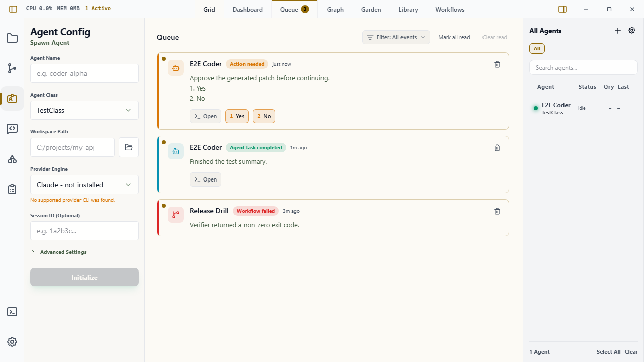Focus the Agent Name input field
Image resolution: width=644 pixels, height=362 pixels.
[85, 73]
